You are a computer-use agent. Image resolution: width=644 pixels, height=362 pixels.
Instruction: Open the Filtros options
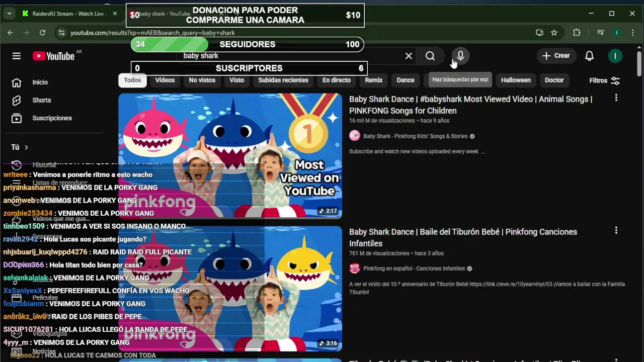click(604, 80)
